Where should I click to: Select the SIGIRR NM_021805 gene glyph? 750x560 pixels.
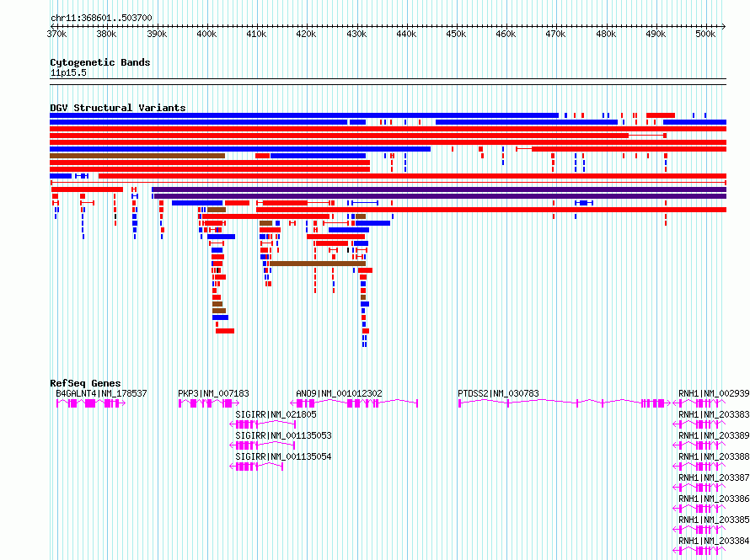[x=263, y=424]
